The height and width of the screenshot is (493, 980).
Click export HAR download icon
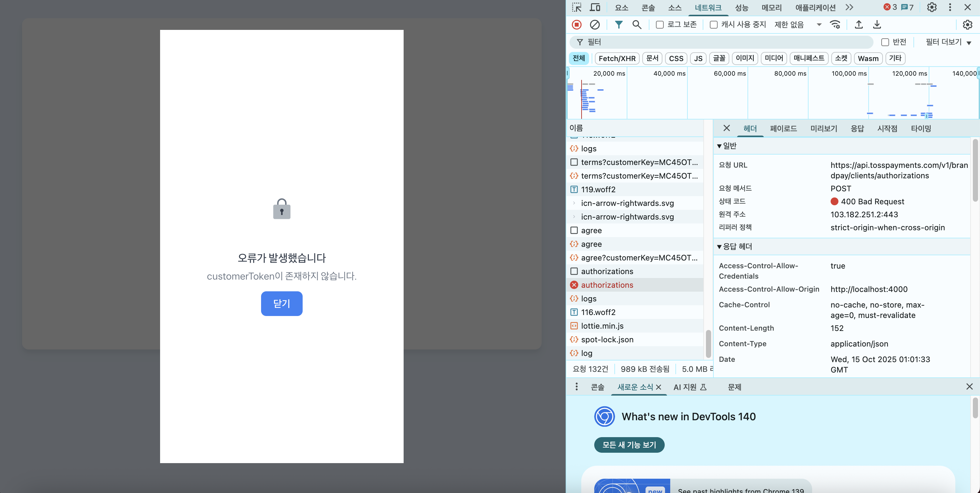coord(877,25)
